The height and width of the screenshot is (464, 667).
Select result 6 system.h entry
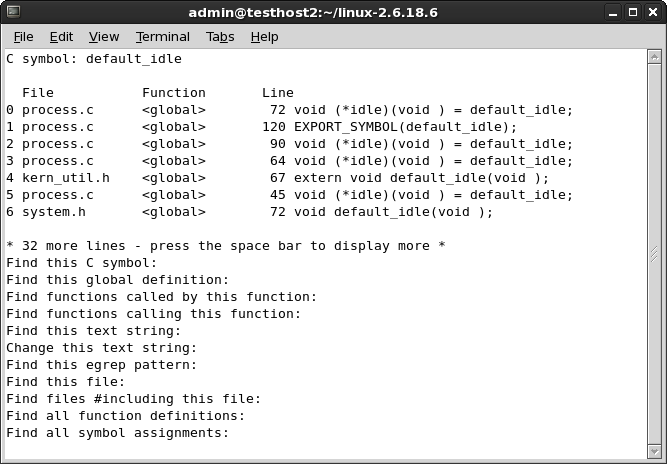coord(54,212)
